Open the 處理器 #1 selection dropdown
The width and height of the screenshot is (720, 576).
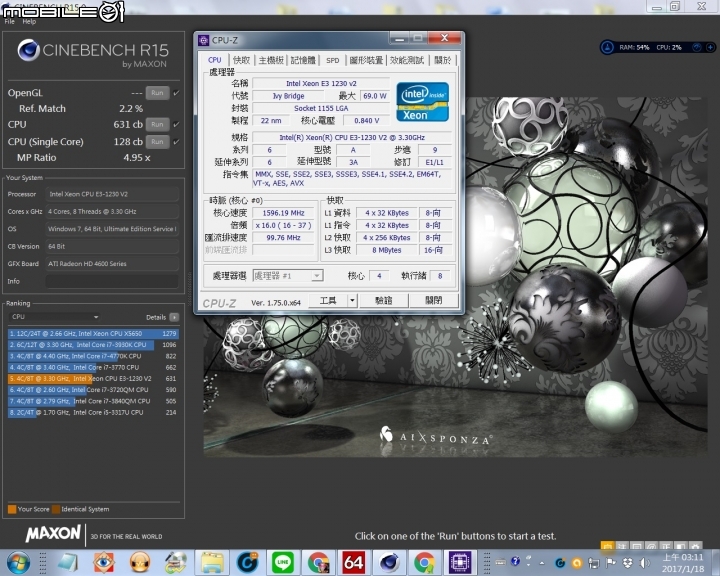(288, 276)
